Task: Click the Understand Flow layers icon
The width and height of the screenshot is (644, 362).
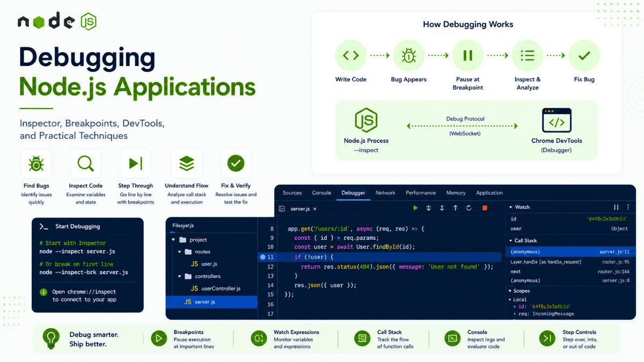Action: tap(186, 164)
